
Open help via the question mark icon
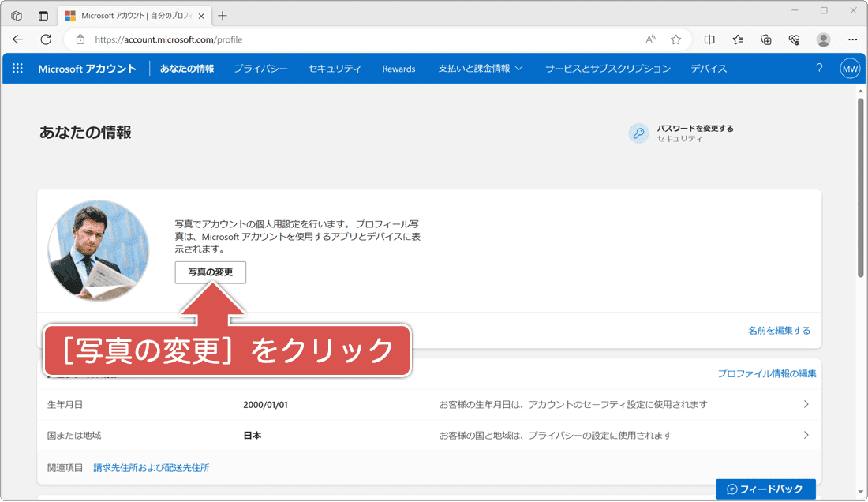coord(819,69)
